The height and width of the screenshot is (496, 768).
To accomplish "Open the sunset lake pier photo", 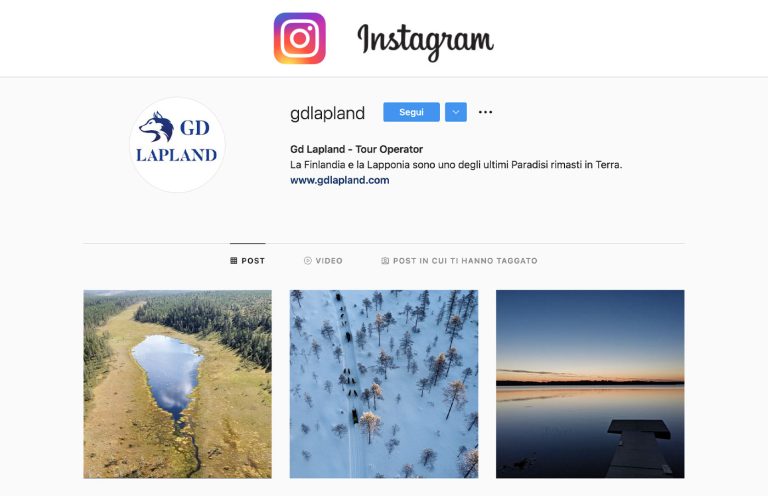I will 590,384.
